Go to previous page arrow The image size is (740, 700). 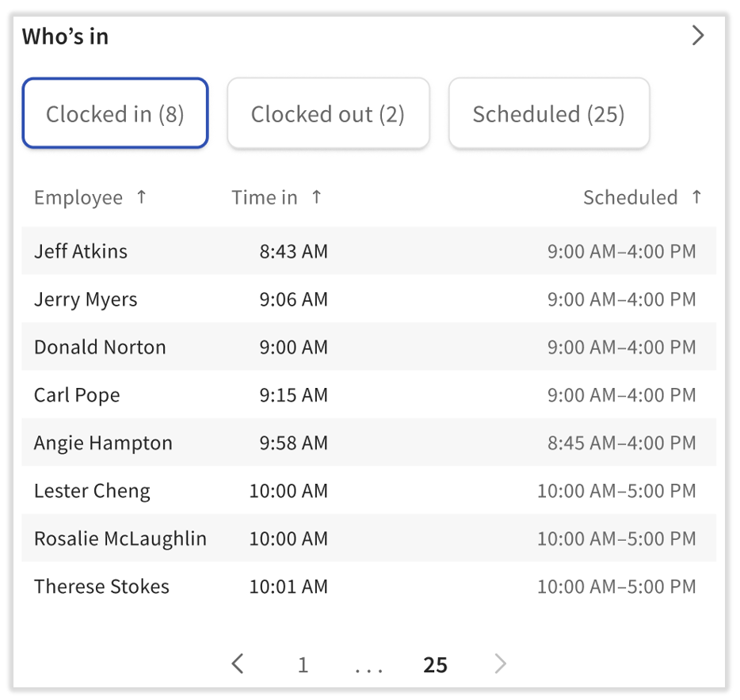[x=238, y=664]
